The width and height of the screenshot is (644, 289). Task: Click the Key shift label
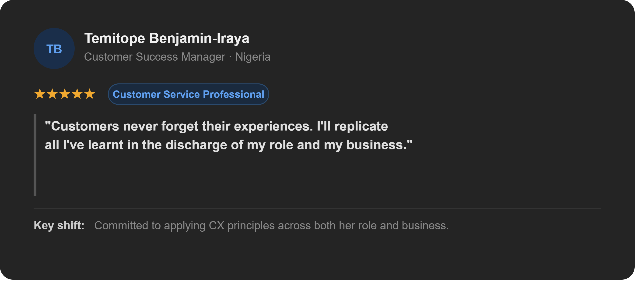click(x=59, y=225)
